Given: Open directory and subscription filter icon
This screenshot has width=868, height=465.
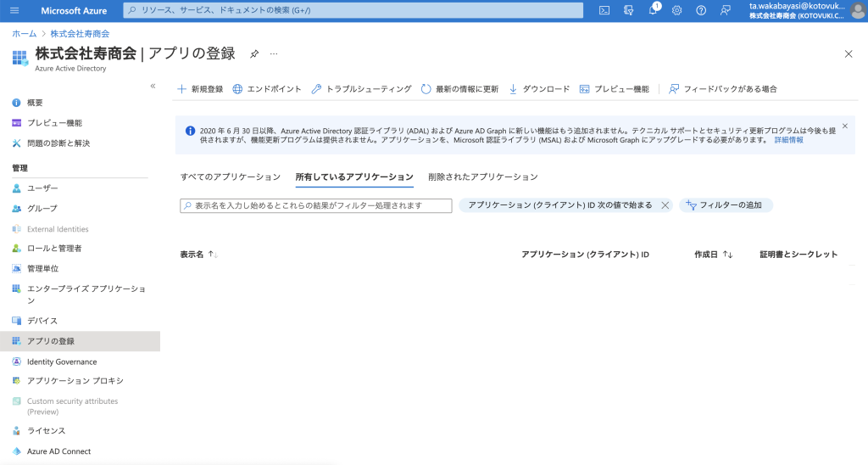Looking at the screenshot, I should tap(628, 10).
